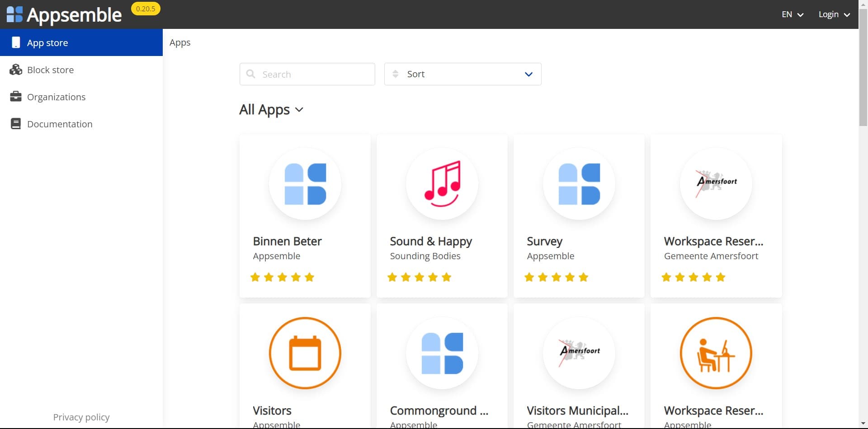Click the star rating of Sound & Happy

419,277
